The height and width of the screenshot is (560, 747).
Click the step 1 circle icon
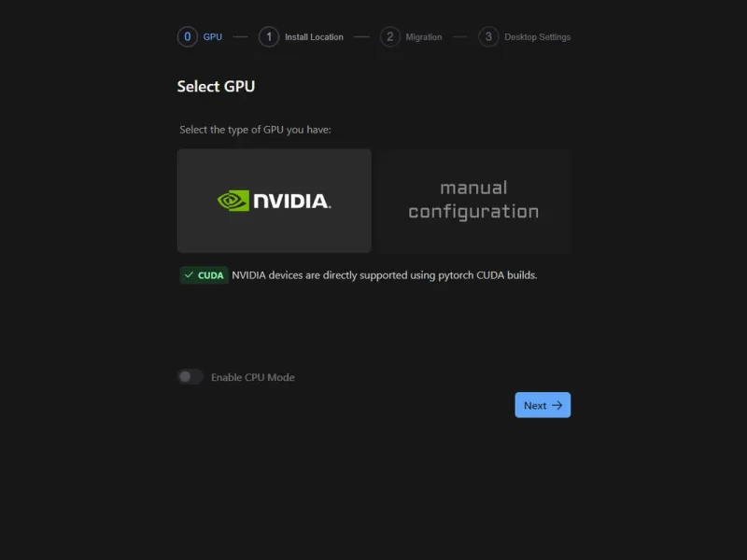click(269, 36)
